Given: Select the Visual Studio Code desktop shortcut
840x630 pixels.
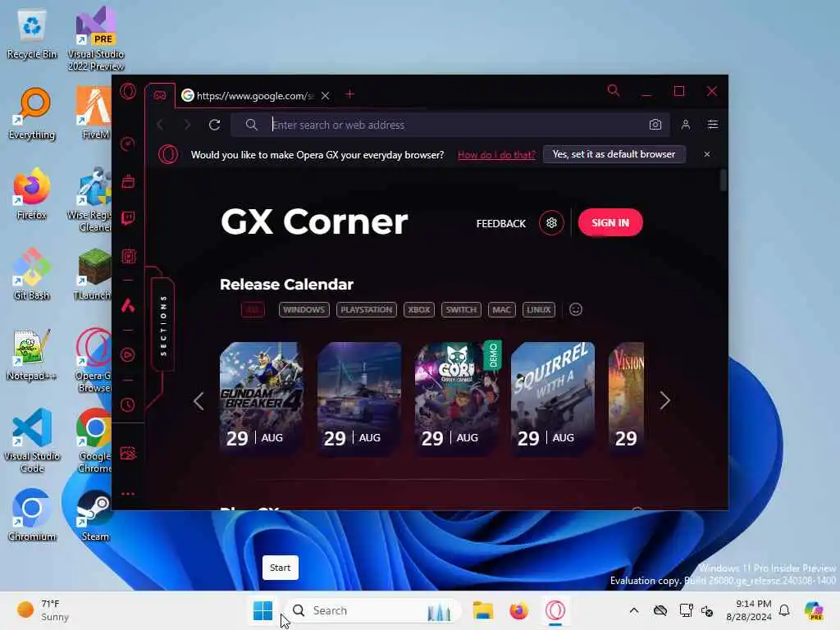Looking at the screenshot, I should (32, 441).
